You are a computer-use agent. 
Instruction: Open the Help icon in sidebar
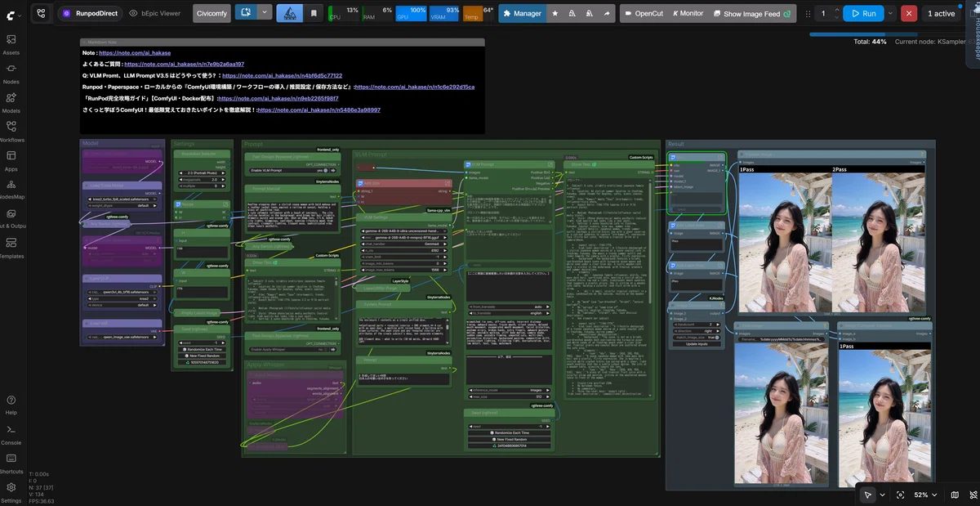pos(11,405)
